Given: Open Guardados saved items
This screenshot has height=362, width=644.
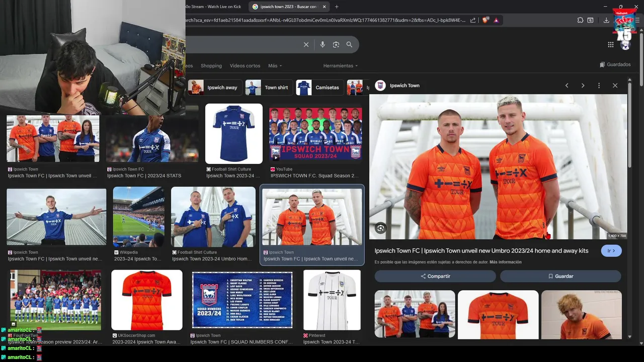Looking at the screenshot, I should click(x=615, y=64).
